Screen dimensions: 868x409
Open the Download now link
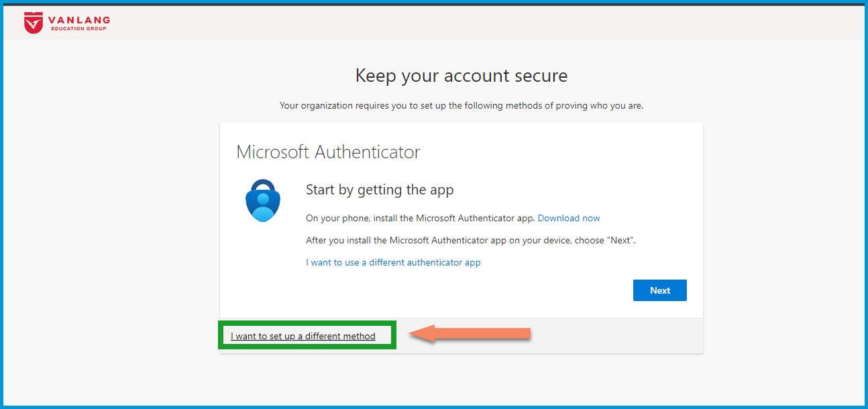tap(569, 218)
